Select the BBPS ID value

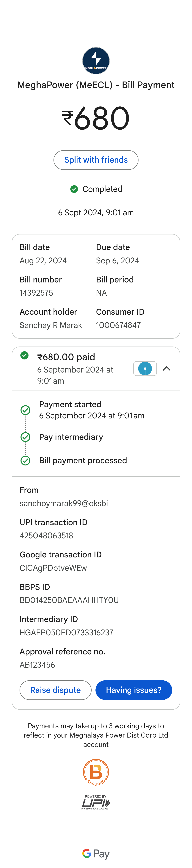pos(69,600)
